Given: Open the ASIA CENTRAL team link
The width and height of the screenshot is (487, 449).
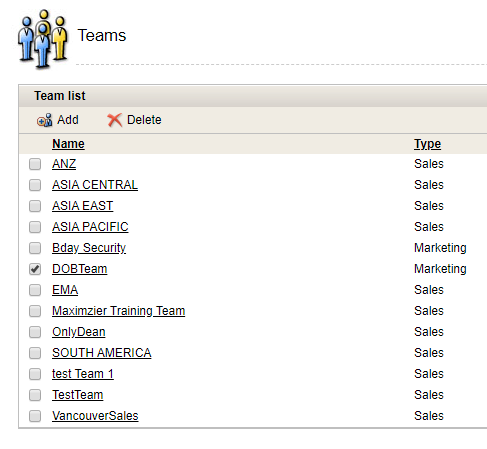Looking at the screenshot, I should click(x=95, y=185).
